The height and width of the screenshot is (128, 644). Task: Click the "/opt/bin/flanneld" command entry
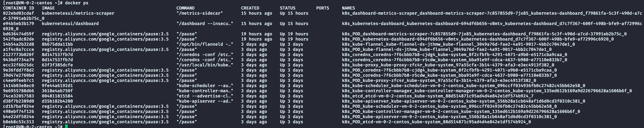click(204, 44)
